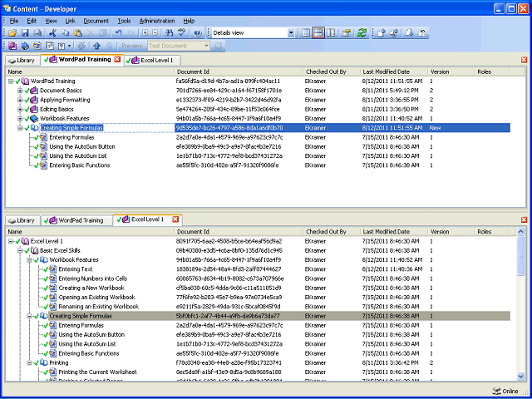
Task: Click the Undo arrow icon
Action: point(118,33)
